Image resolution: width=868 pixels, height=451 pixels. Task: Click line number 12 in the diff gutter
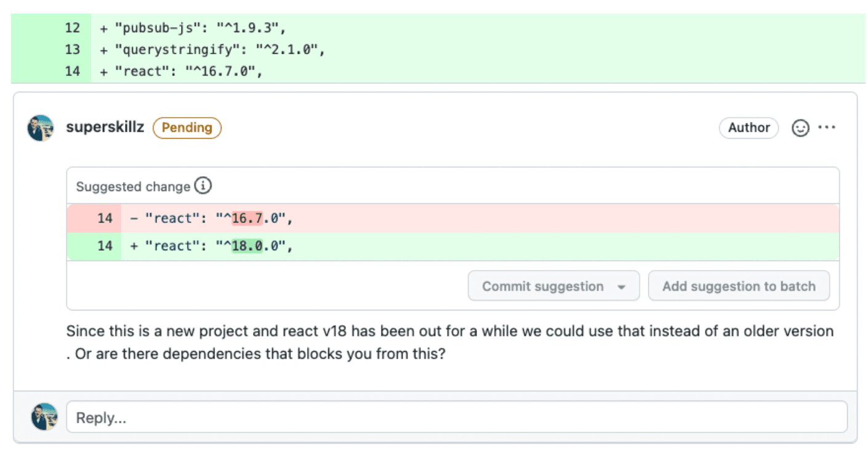[x=72, y=28]
